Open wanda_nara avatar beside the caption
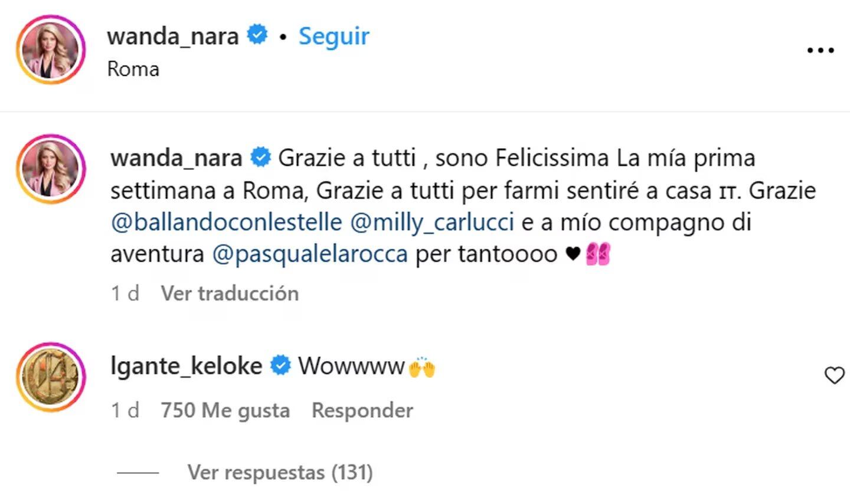 (x=51, y=169)
